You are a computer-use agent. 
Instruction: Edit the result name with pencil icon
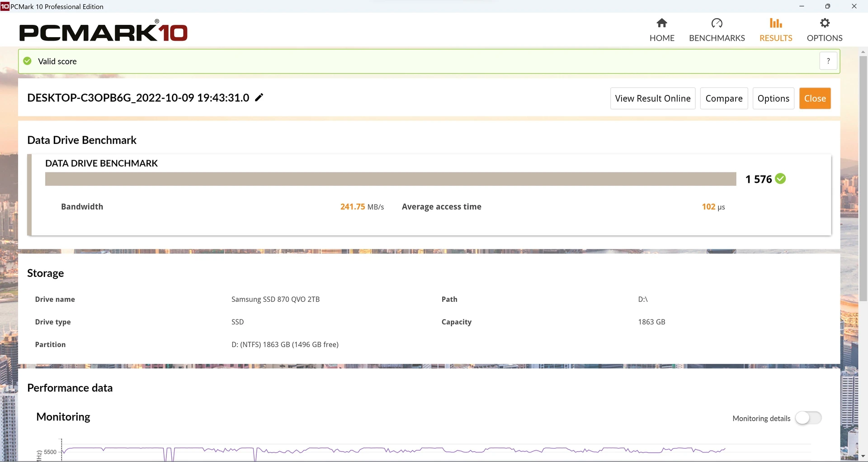click(x=259, y=97)
